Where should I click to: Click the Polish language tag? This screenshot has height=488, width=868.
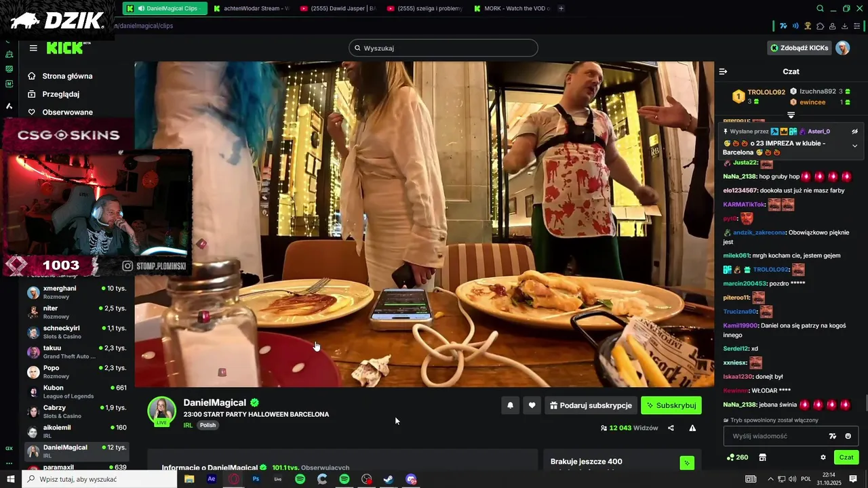click(x=208, y=426)
